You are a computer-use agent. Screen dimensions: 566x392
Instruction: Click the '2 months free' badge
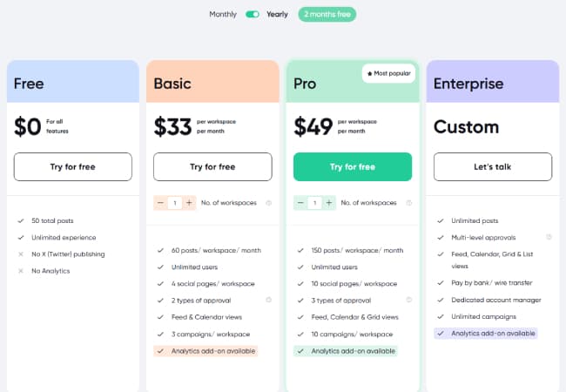327,15
